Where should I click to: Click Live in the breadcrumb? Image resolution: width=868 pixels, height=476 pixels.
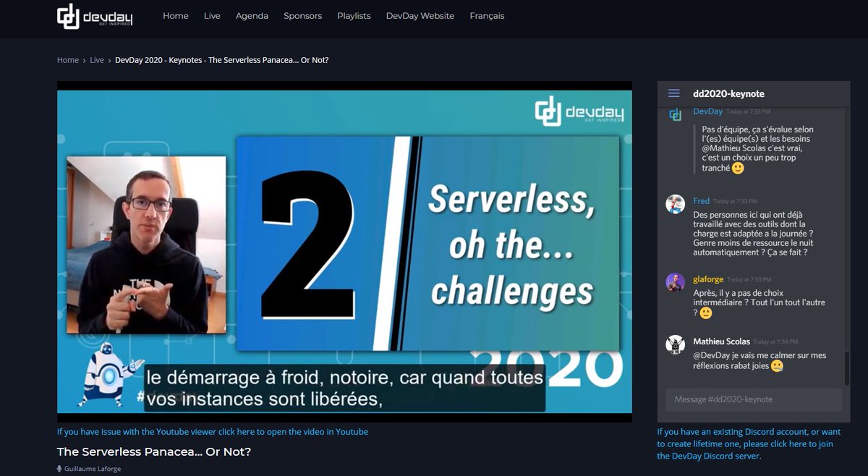pyautogui.click(x=97, y=60)
